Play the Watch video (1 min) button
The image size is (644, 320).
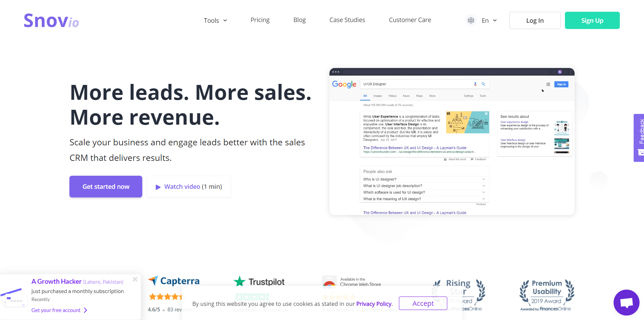tap(189, 186)
